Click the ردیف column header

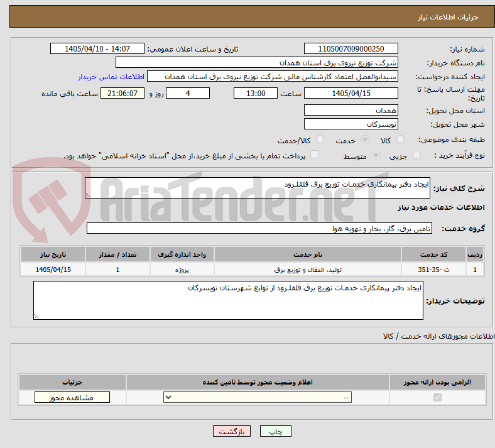pos(475,254)
